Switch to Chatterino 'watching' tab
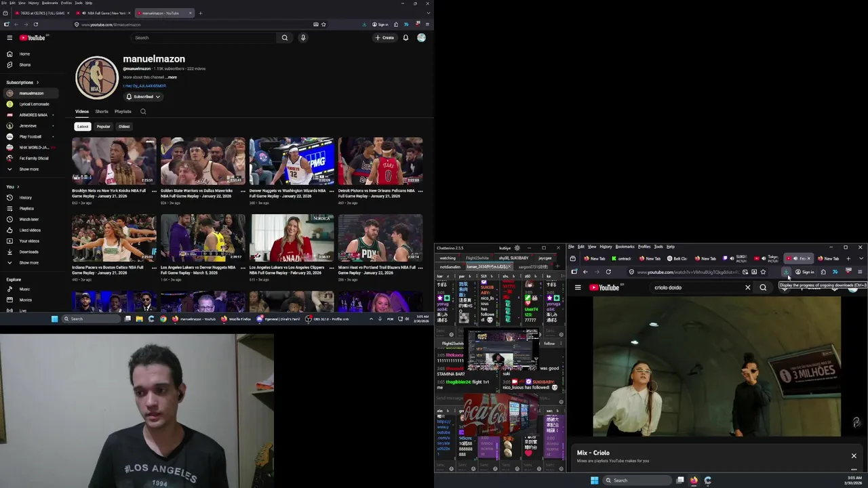This screenshot has width=868, height=488. coord(448,258)
